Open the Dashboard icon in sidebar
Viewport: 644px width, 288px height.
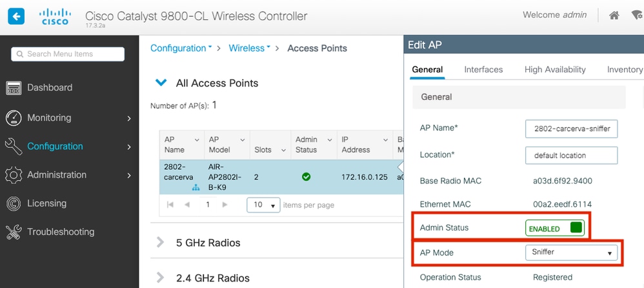click(13, 88)
